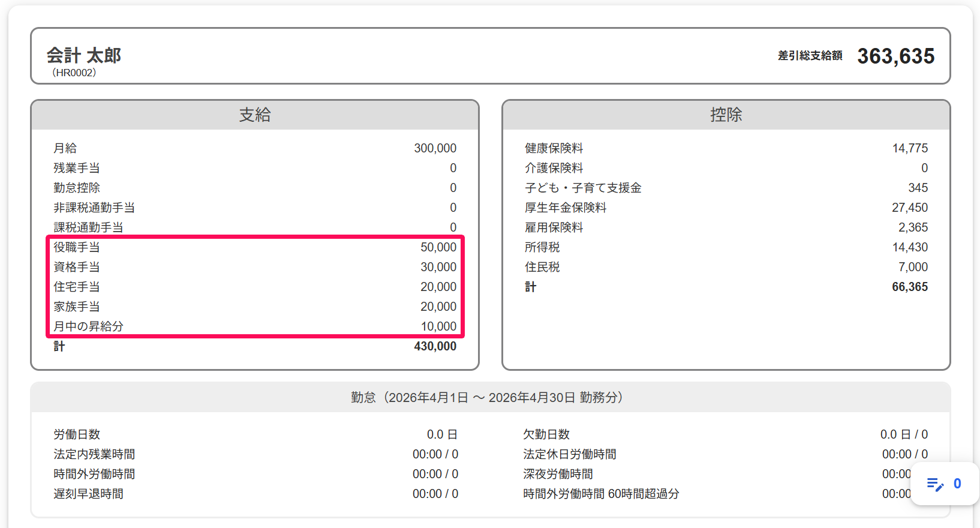Screen dimensions: 980x528
Task: Select the 健康保険料 row label
Action: [554, 148]
